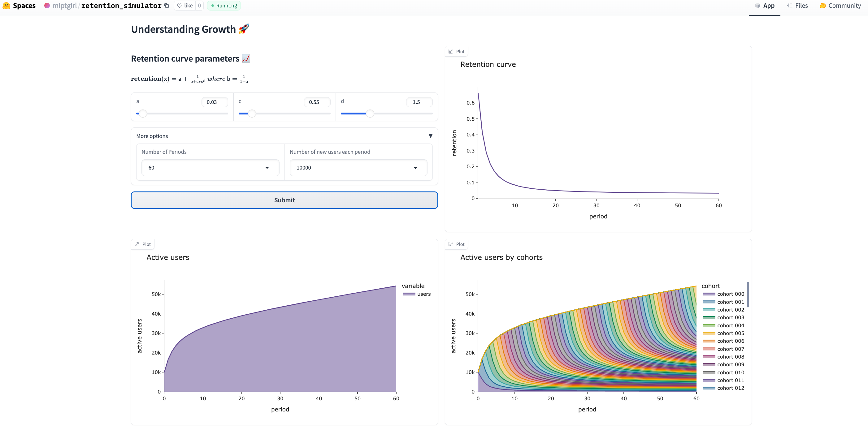This screenshot has width=868, height=430.
Task: Click the cohorts Plot label icon
Action: tap(450, 244)
